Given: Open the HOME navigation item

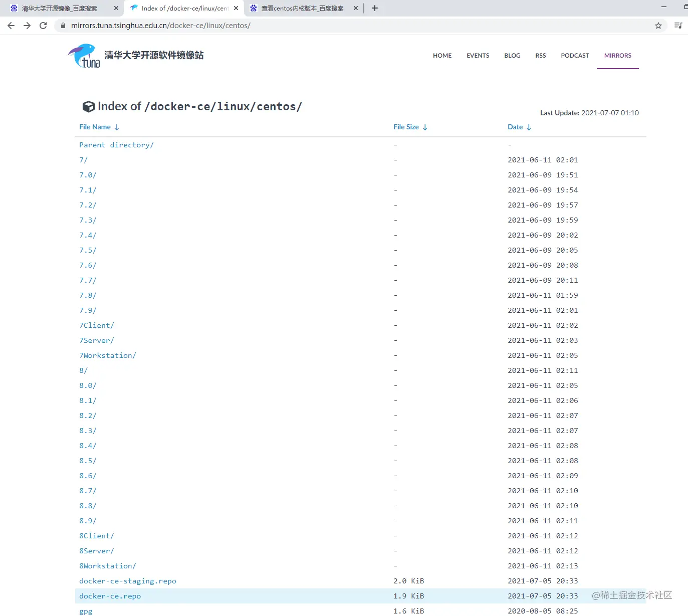Looking at the screenshot, I should point(442,56).
